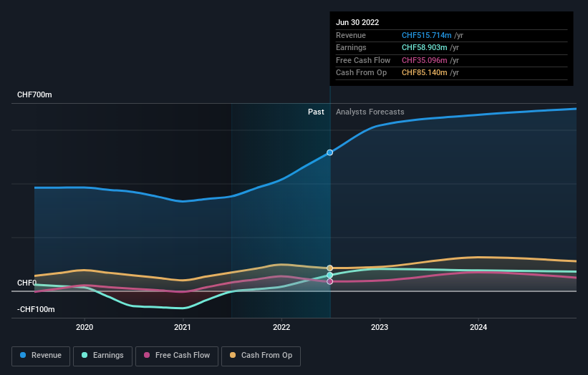Viewport: 588px width, 375px height.
Task: Toggle the Cash From Op legend series
Action: 261,356
